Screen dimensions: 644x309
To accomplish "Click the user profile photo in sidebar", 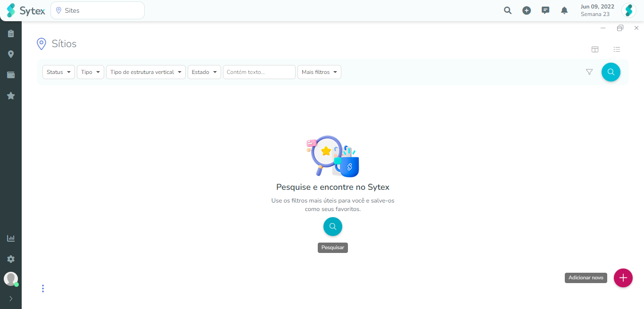I will click(x=11, y=279).
